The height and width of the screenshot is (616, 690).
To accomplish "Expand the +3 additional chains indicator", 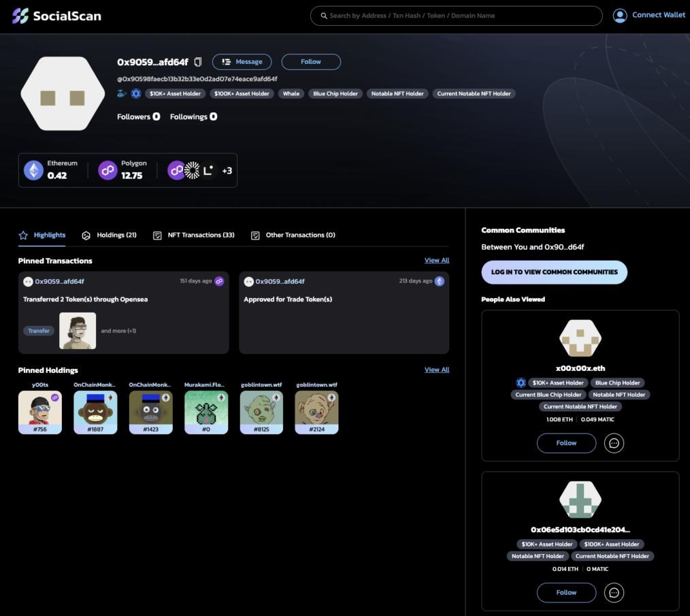I will [x=227, y=171].
